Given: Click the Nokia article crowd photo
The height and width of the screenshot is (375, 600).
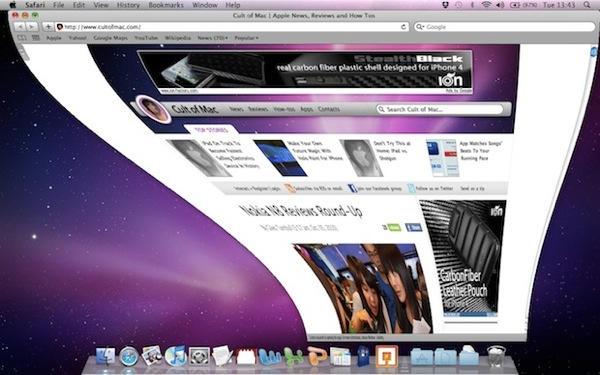Looking at the screenshot, I should click(362, 288).
